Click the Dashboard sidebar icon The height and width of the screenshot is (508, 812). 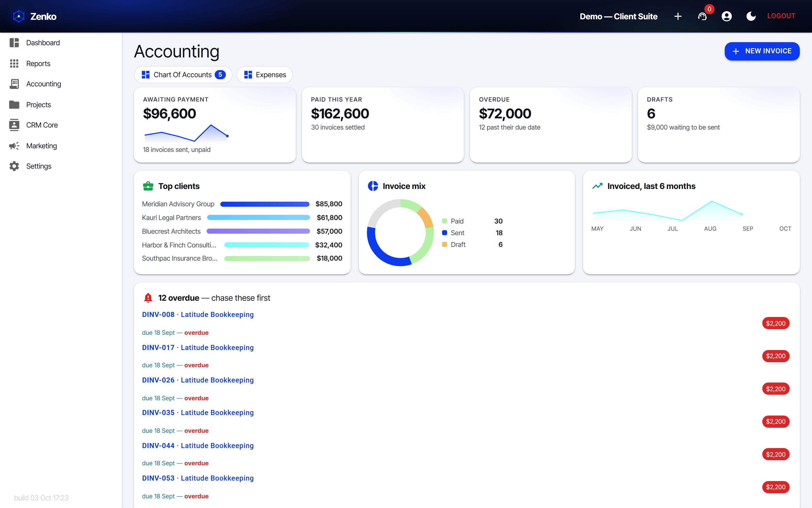click(14, 43)
